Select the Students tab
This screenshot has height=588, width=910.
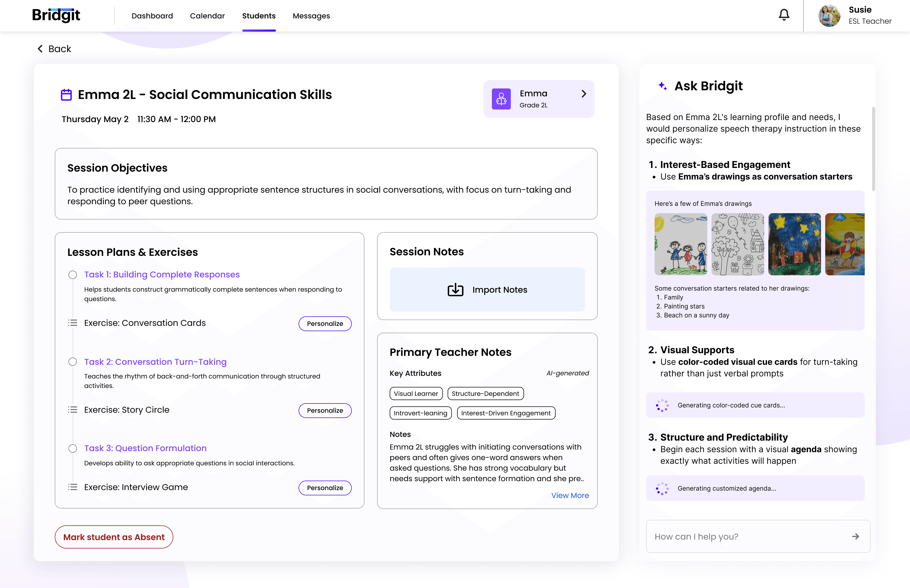[x=259, y=16]
